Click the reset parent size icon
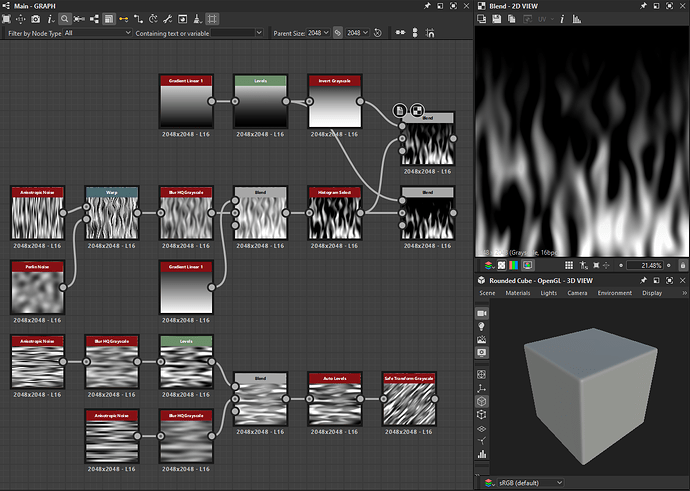This screenshot has height=491, width=690. (x=377, y=33)
